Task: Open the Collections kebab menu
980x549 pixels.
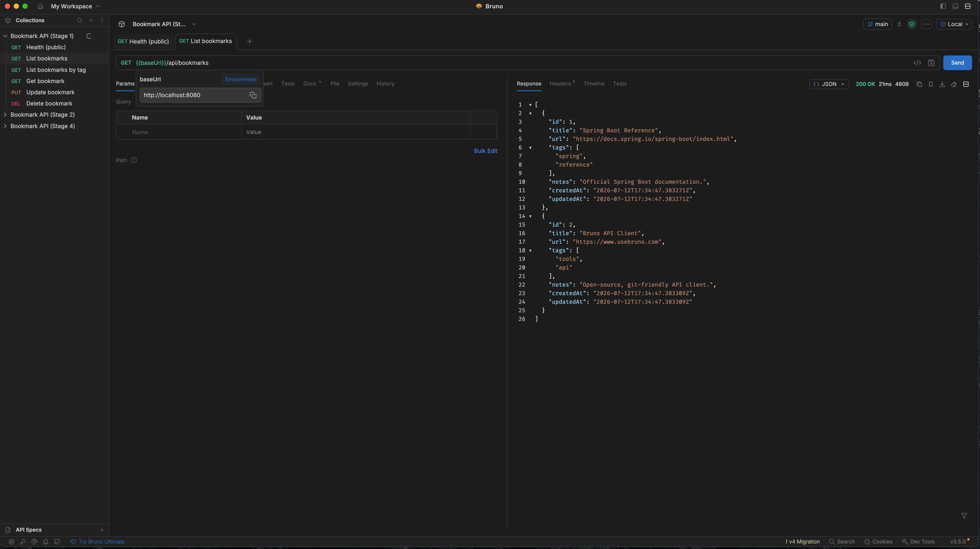Action: (102, 20)
